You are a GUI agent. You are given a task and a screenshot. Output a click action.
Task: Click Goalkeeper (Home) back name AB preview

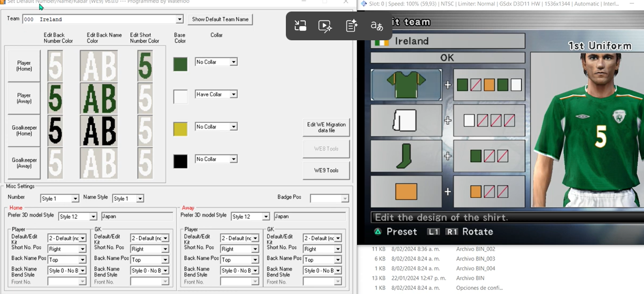pyautogui.click(x=98, y=130)
